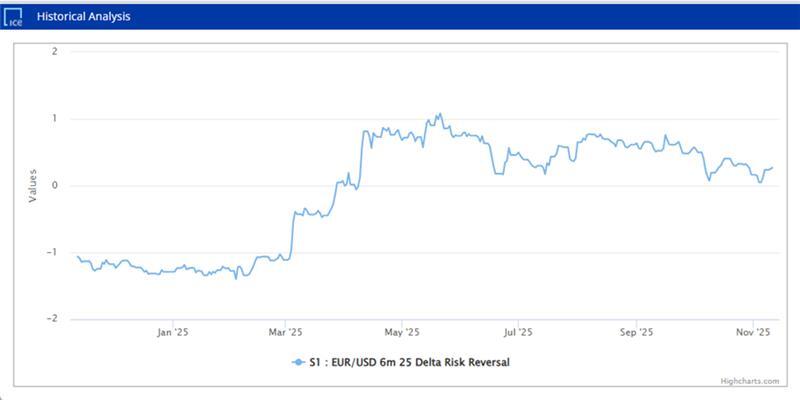Viewport: 800px width, 400px height.
Task: Click the highest peak of the line
Action: 438,114
